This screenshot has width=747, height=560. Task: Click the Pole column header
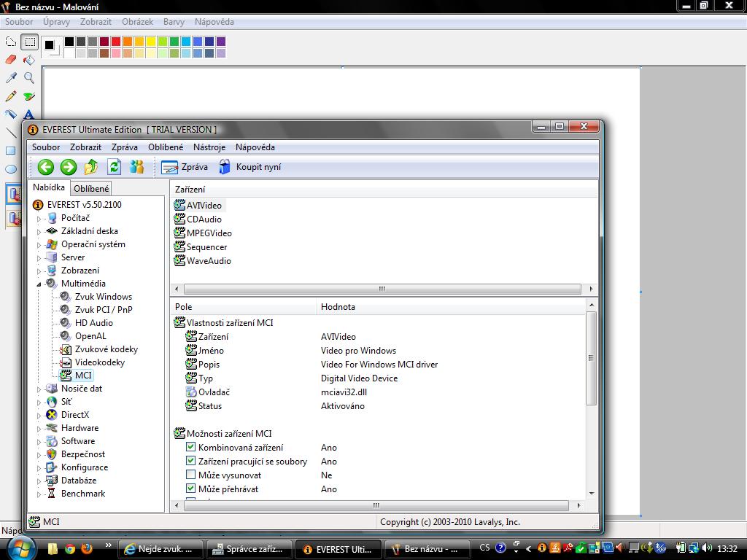243,307
